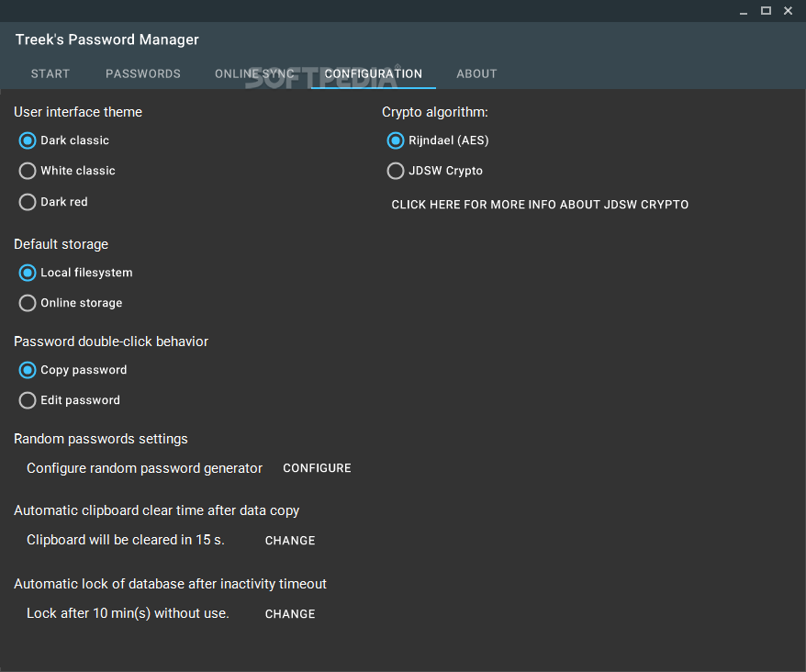
Task: Maximize the Password Manager window
Action: pyautogui.click(x=766, y=11)
